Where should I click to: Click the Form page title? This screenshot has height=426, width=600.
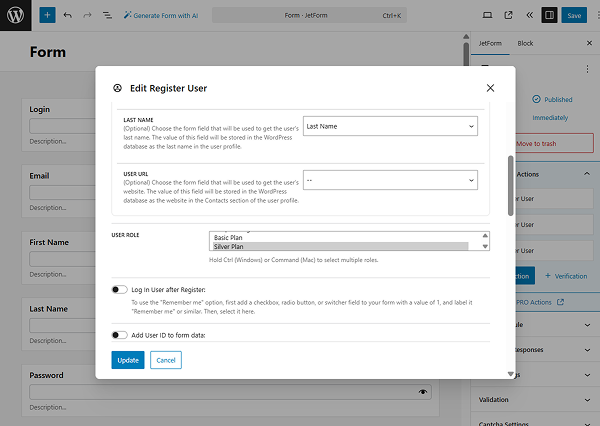click(x=48, y=52)
